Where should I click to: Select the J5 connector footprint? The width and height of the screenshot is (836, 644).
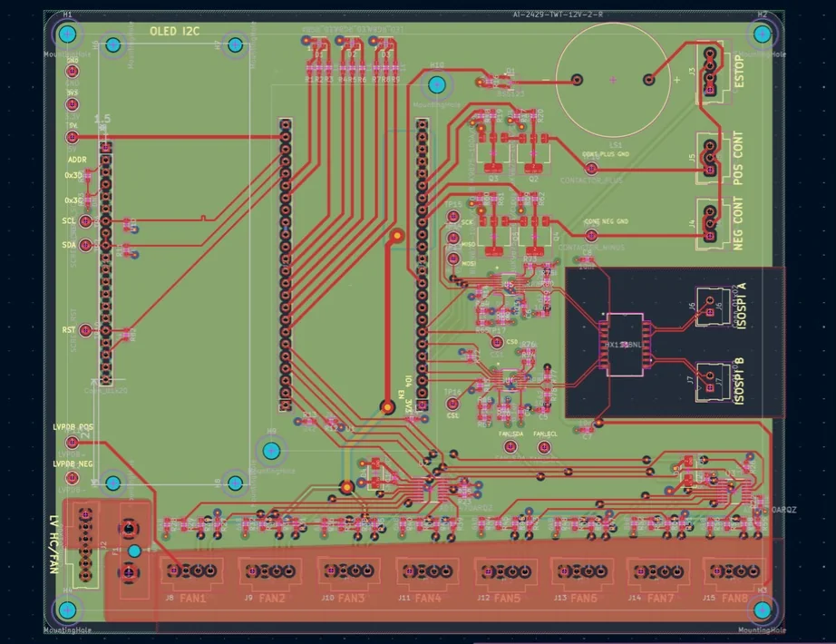pos(713,159)
